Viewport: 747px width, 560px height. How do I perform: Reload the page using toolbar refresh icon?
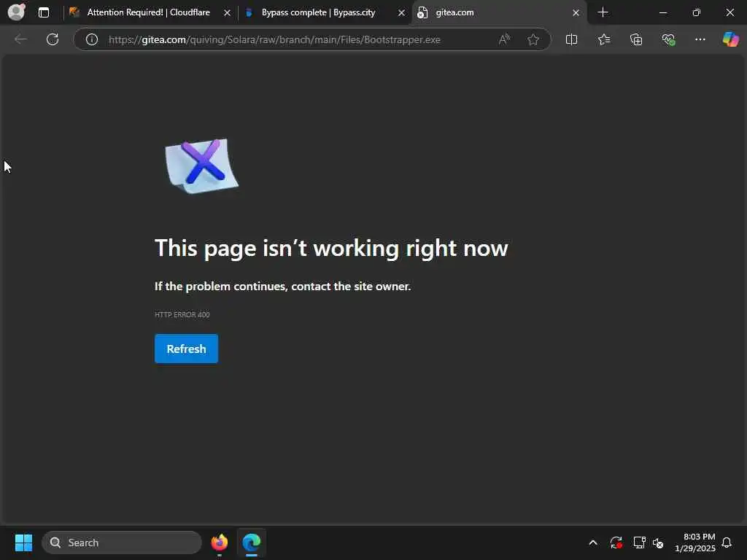(53, 39)
